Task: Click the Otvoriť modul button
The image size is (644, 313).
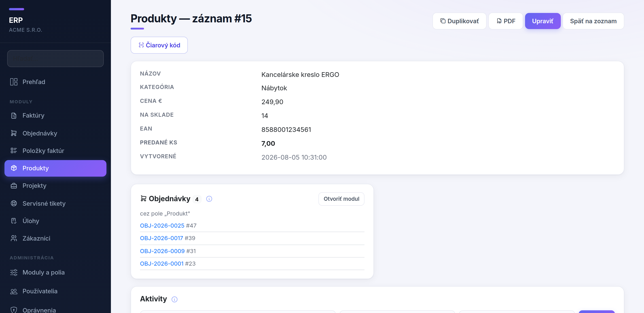Action: [341, 199]
